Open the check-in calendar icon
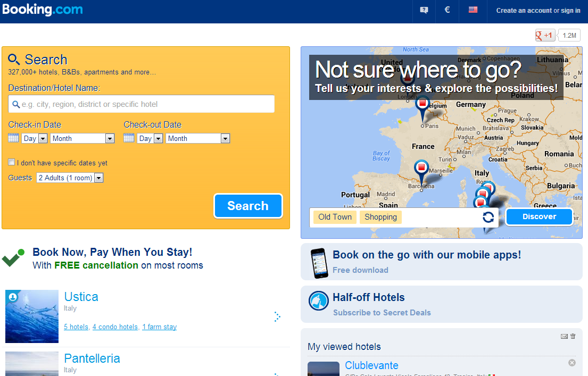 click(x=13, y=138)
